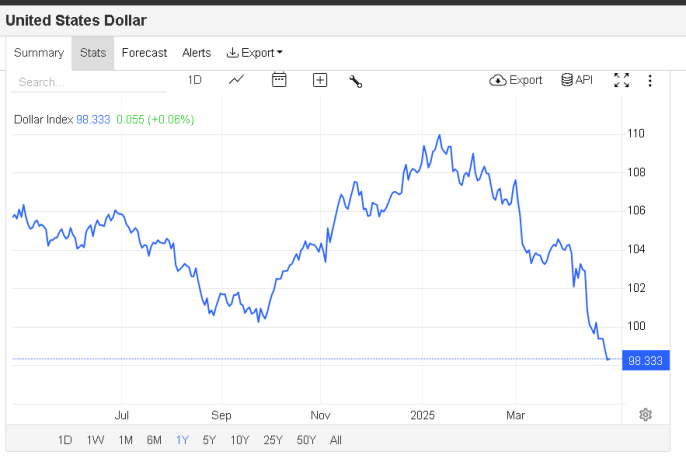Open the API database icon
The image size is (686, 462).
pos(577,80)
